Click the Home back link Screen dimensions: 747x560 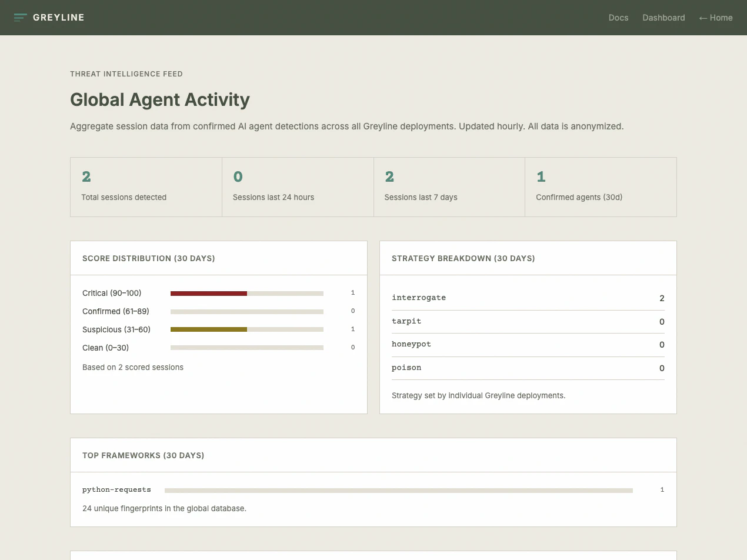coord(716,18)
